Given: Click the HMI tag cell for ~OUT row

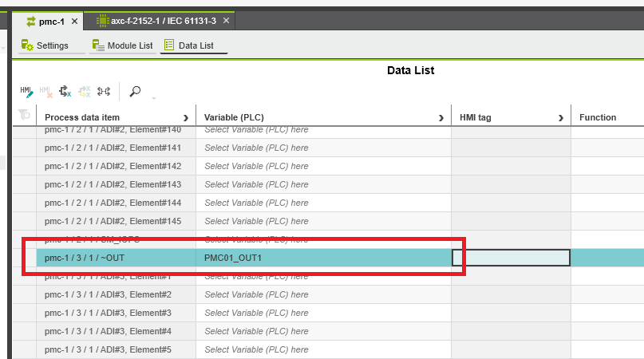Looking at the screenshot, I should (511, 258).
